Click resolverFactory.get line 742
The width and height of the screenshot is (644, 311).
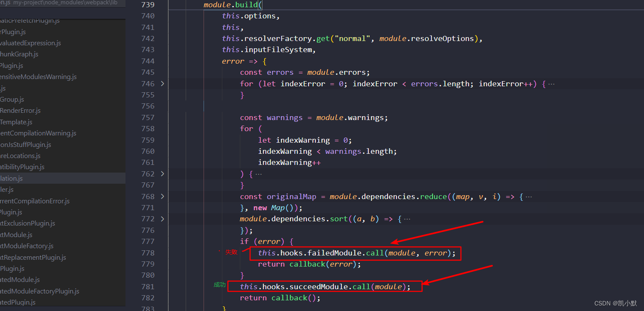352,38
